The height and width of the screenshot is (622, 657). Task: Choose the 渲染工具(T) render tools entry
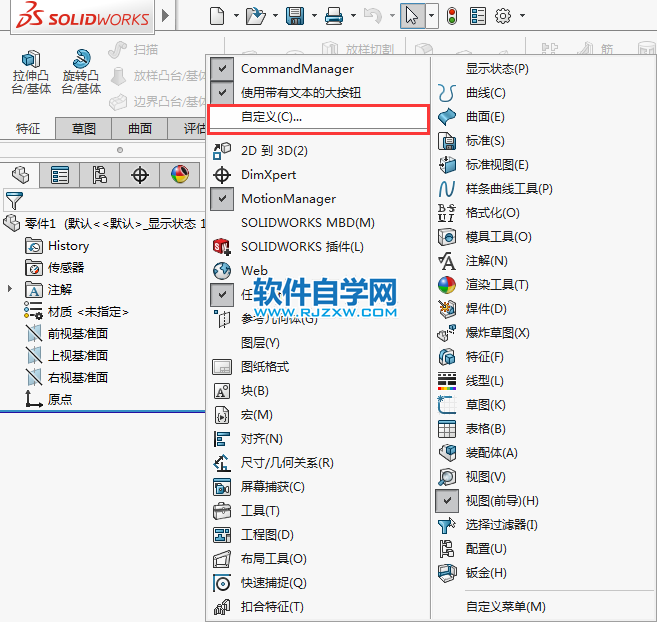point(543,285)
